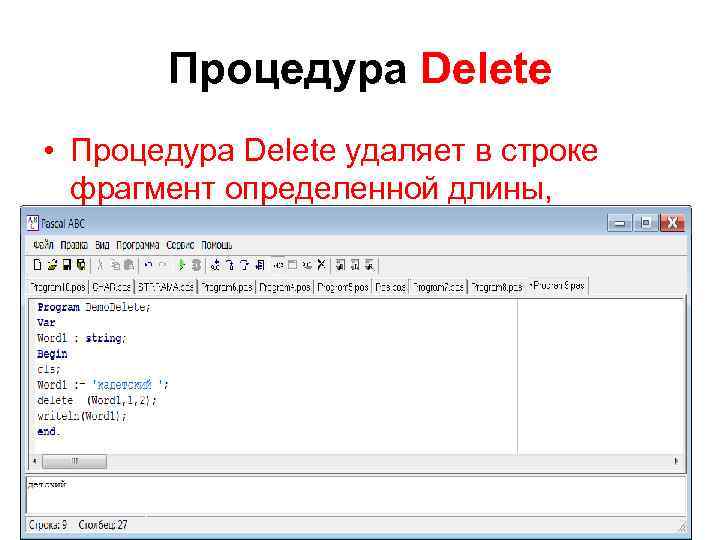Click the 'Word1 : string;' declaration line
720x540 pixels.
81,338
